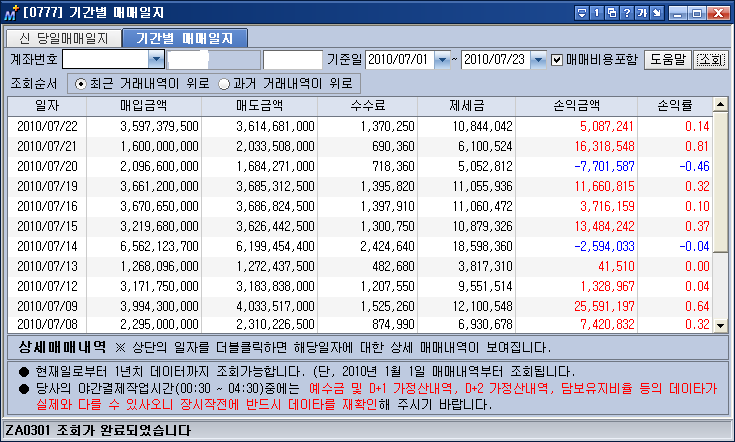The height and width of the screenshot is (442, 735).
Task: Click status bar message ZA0301 조회가 완료되었습니다
Action: pyautogui.click(x=98, y=430)
